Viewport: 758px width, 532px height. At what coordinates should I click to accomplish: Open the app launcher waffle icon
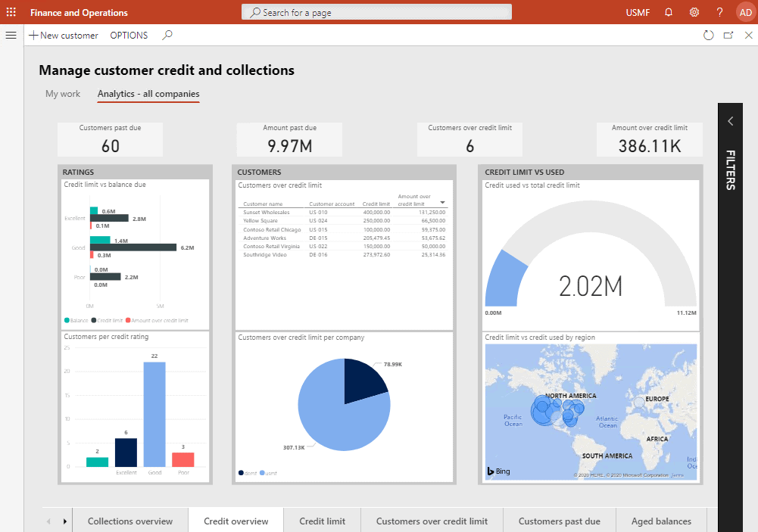point(11,12)
